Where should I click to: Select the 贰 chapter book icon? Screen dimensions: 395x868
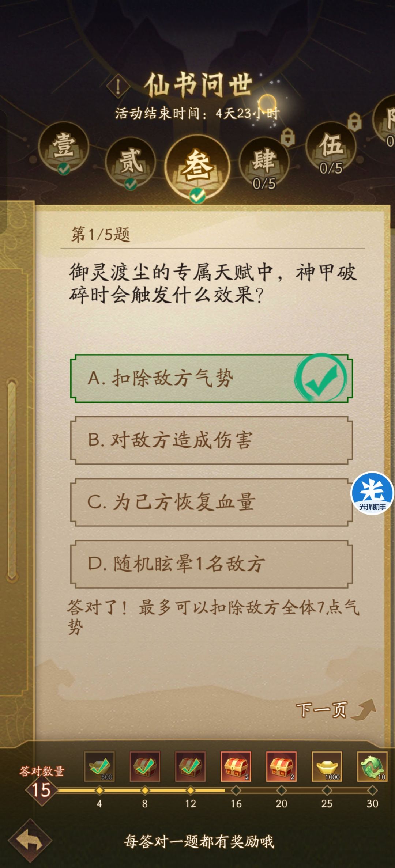[130, 161]
